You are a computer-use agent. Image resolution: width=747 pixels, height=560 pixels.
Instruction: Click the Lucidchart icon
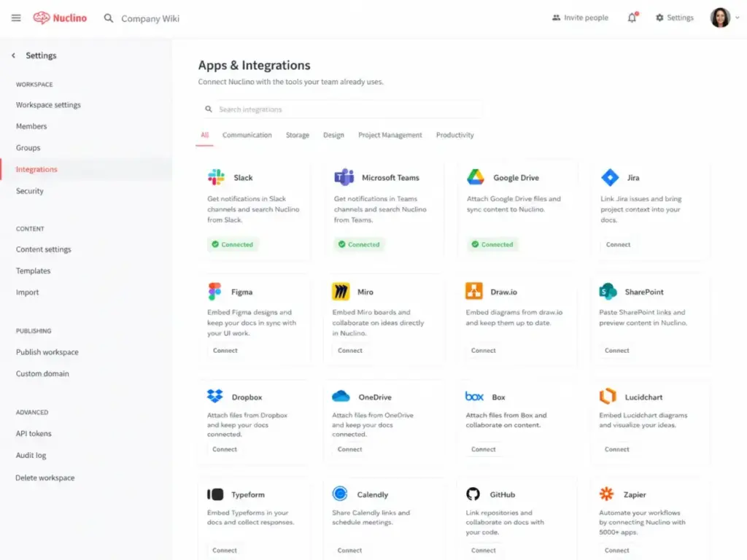coord(608,396)
